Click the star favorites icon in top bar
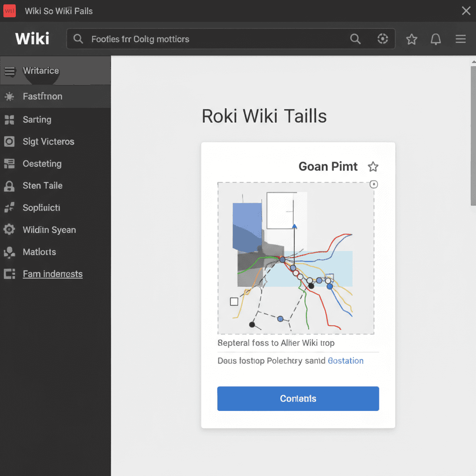Screen dimensions: 476x476 point(411,40)
